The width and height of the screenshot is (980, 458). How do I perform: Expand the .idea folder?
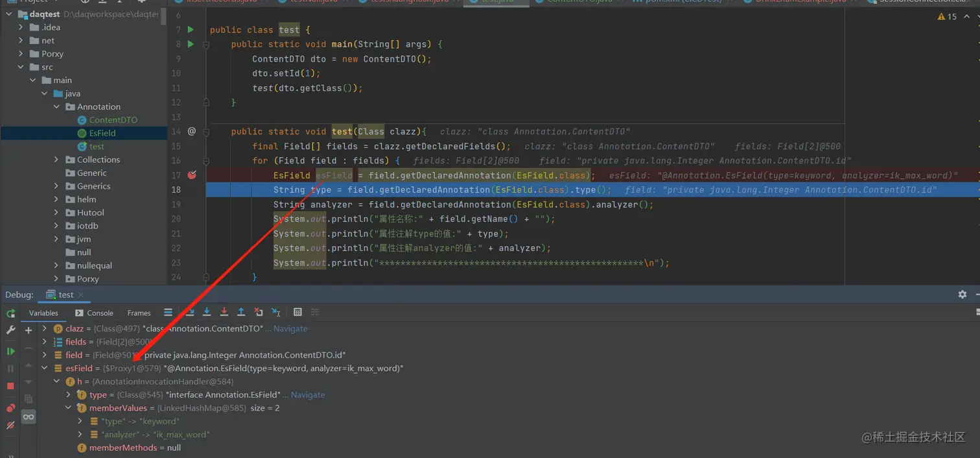tap(21, 27)
